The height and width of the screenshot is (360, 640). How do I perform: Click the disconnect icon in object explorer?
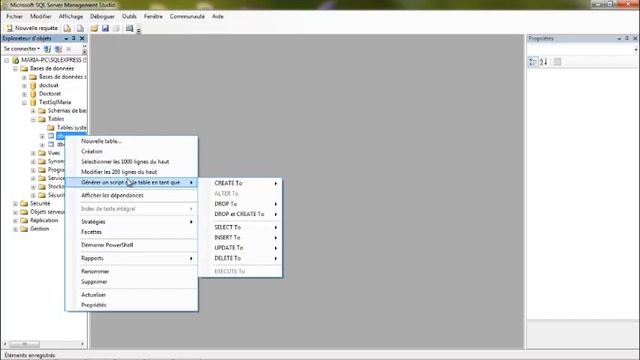click(58, 49)
